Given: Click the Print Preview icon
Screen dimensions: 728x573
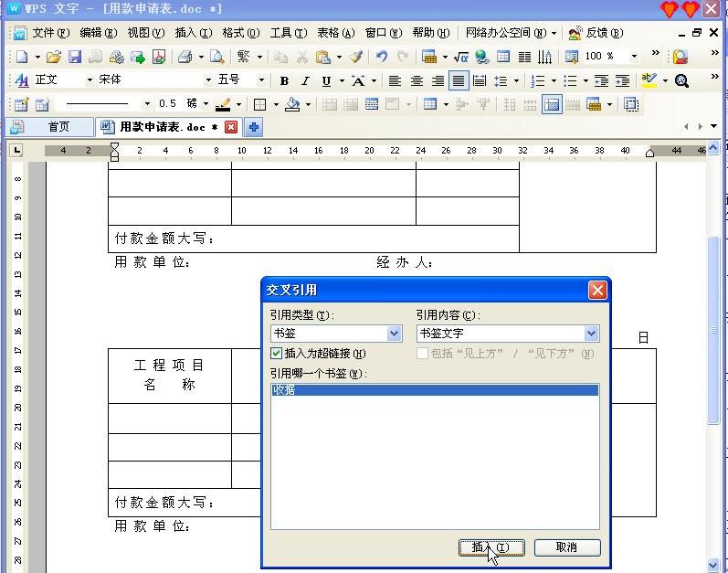Looking at the screenshot, I should click(x=216, y=57).
